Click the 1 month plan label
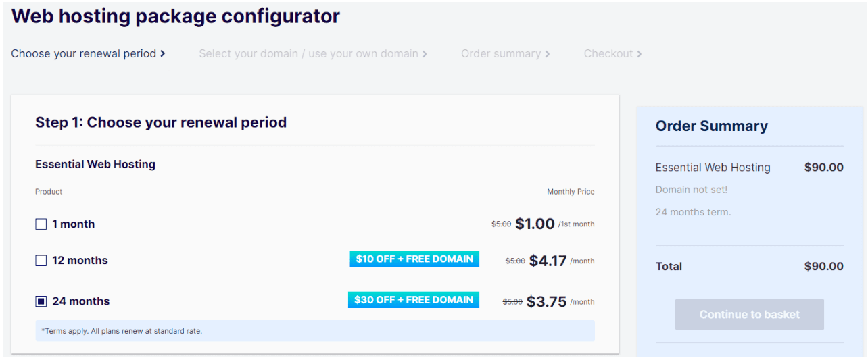Image resolution: width=868 pixels, height=360 pixels. point(74,224)
